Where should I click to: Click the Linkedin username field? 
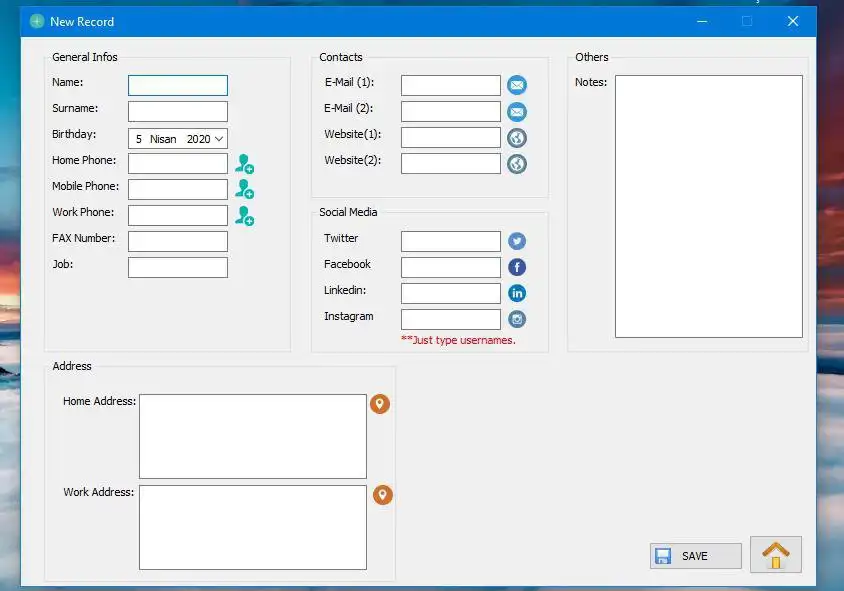click(451, 293)
